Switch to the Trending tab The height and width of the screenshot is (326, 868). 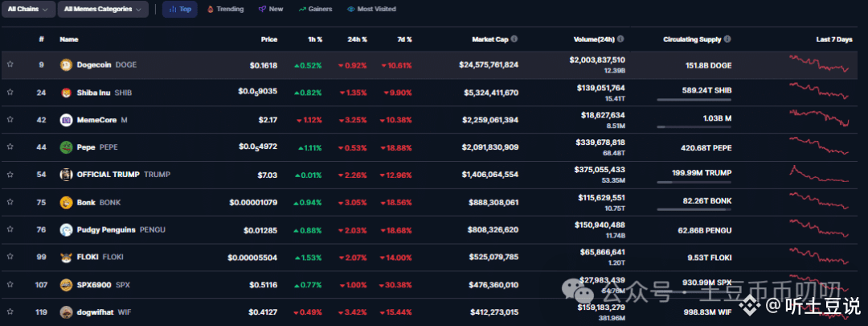click(225, 10)
